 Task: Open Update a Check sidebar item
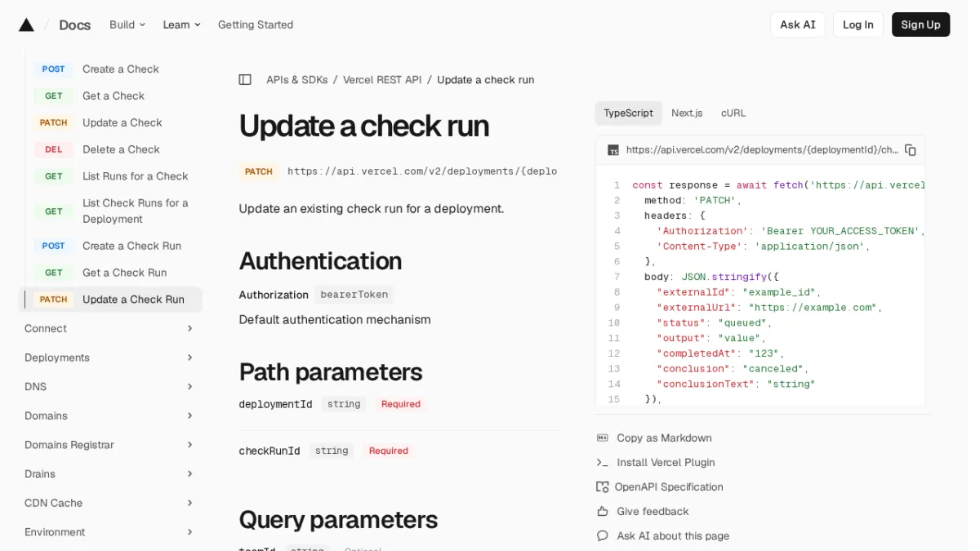pos(122,122)
